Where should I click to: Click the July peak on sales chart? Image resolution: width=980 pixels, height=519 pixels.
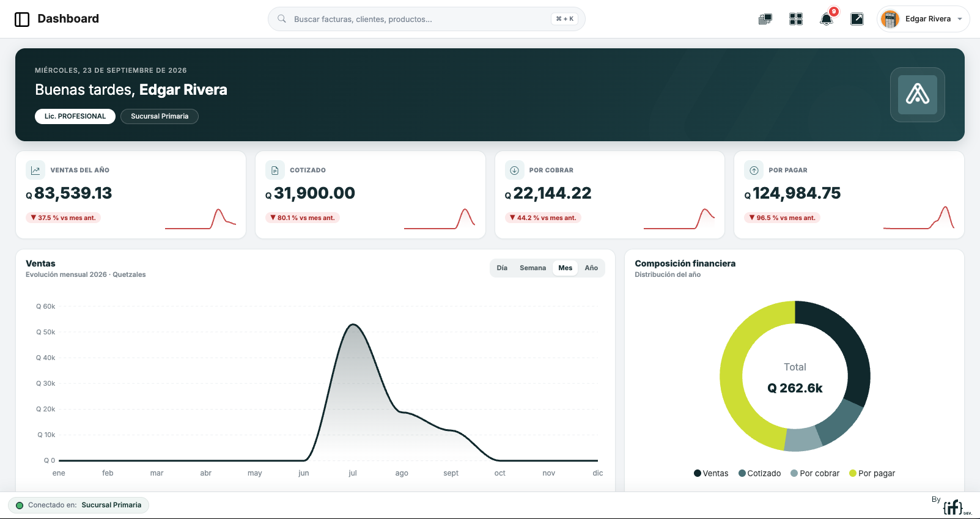353,325
